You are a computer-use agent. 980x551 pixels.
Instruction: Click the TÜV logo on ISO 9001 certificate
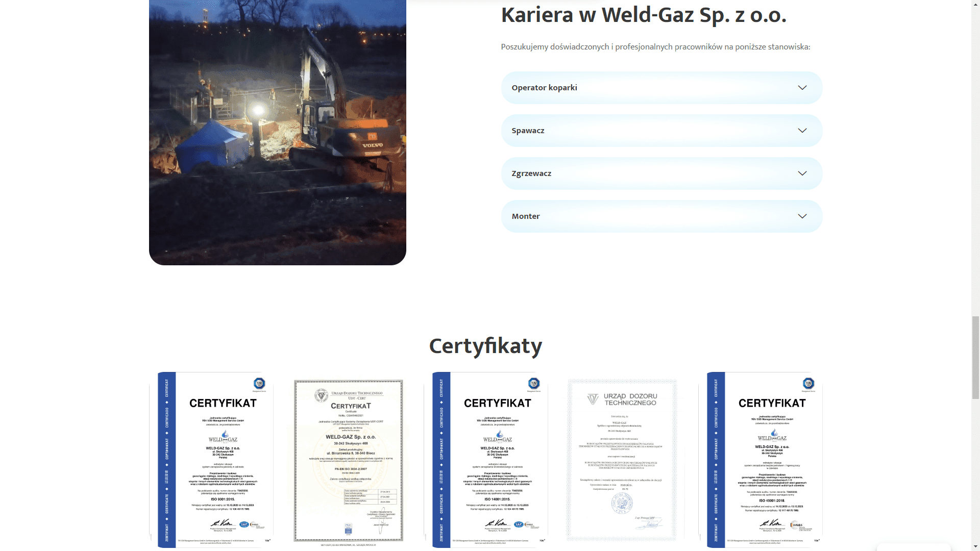coord(259,383)
